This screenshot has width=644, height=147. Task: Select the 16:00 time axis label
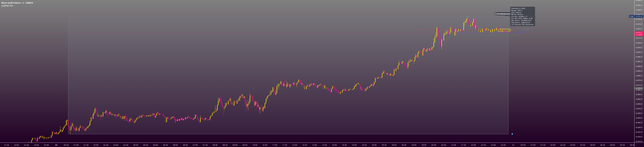[374, 145]
